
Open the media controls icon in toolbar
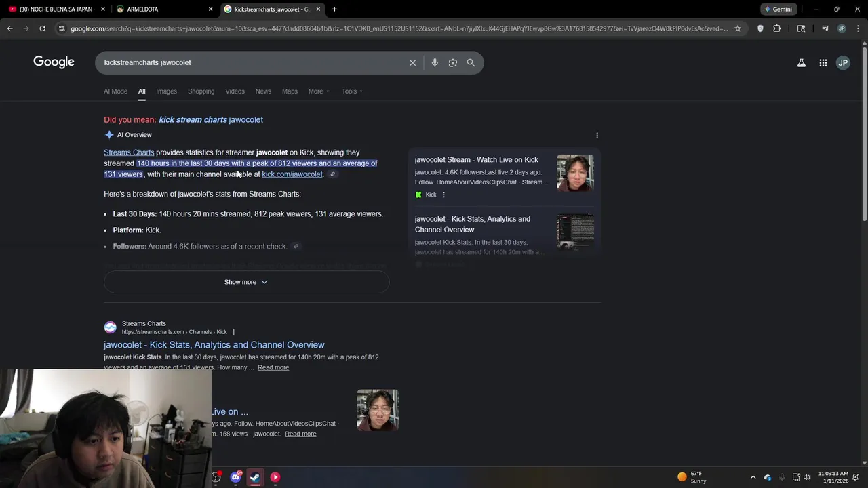coord(825,28)
